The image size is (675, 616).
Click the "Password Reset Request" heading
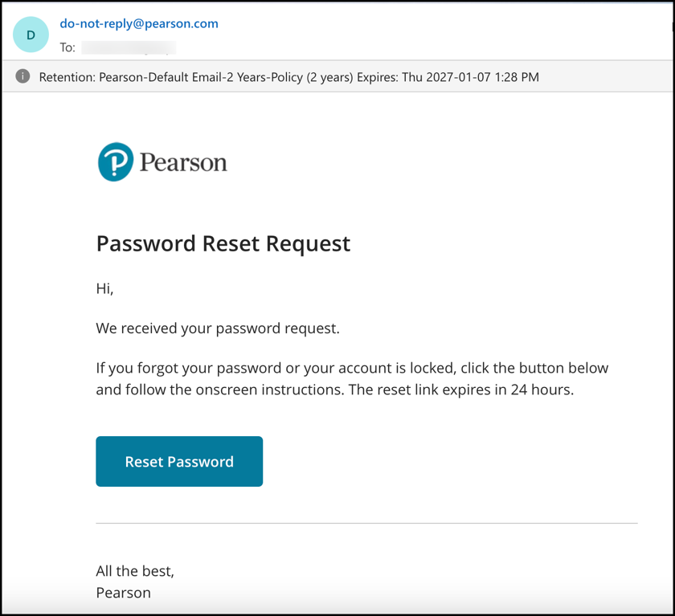click(x=223, y=243)
